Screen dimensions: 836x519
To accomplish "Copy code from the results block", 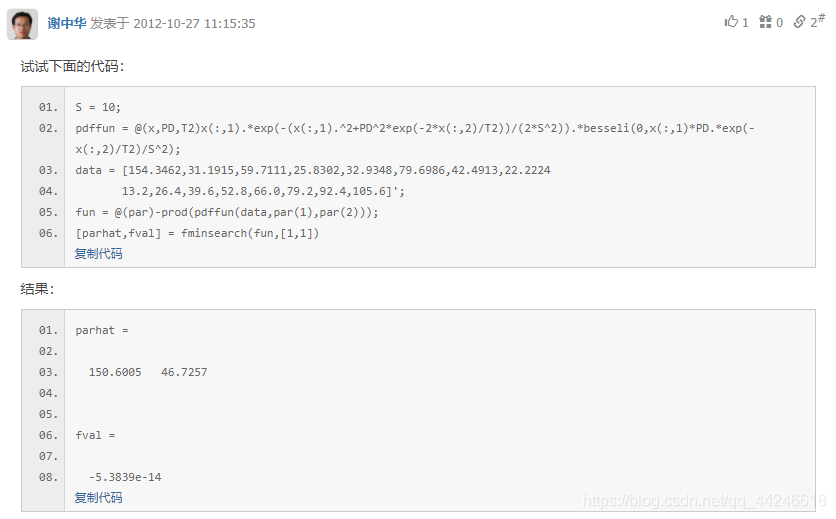I will pyautogui.click(x=99, y=498).
